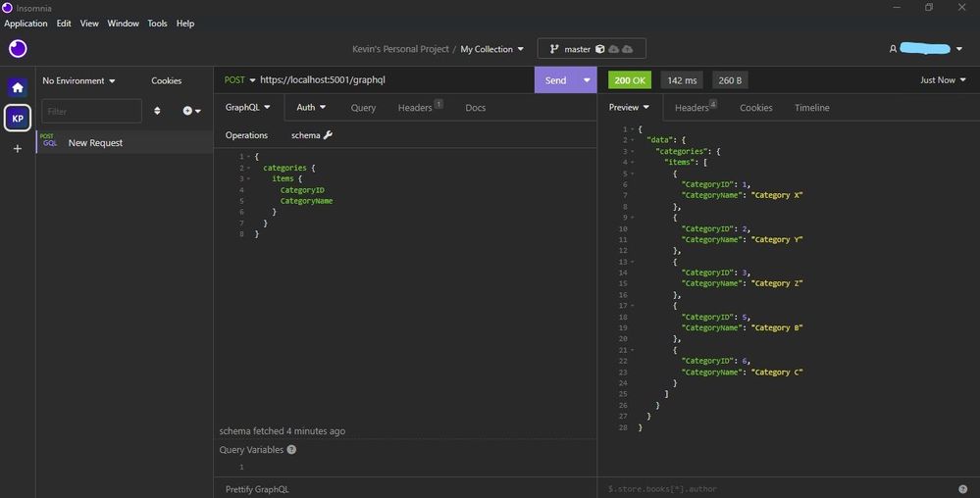
Task: Collapse response "items" fold on line 4
Action: click(x=632, y=162)
